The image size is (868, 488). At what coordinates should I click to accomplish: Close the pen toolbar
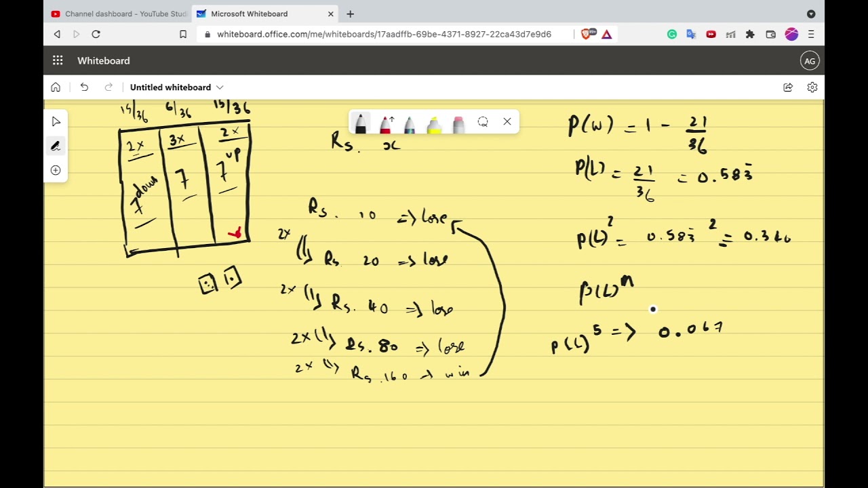tap(507, 122)
